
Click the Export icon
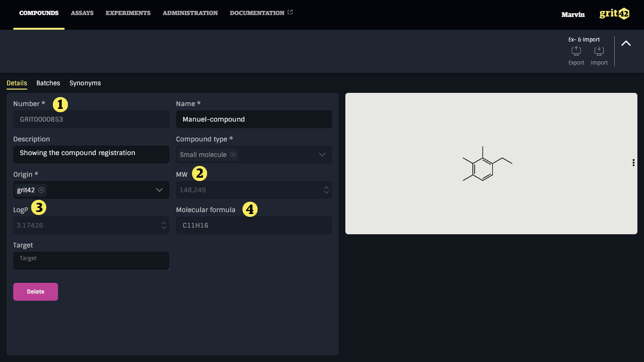(576, 51)
